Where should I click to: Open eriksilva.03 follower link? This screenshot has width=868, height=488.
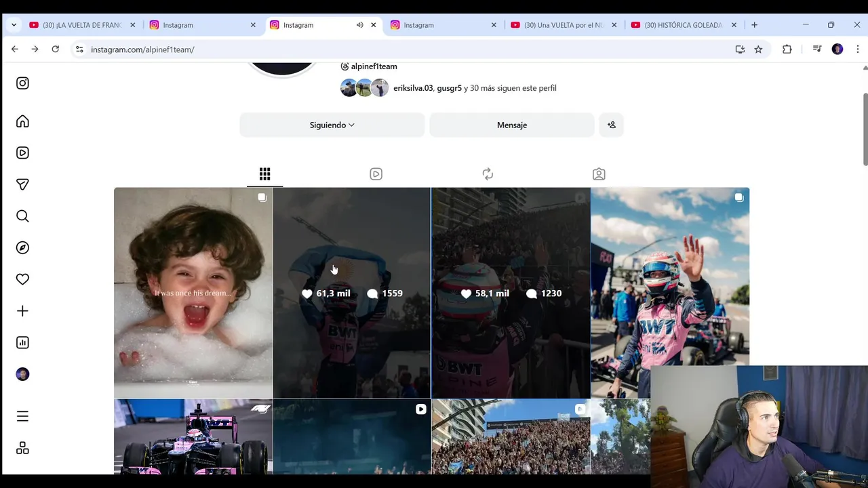point(413,88)
